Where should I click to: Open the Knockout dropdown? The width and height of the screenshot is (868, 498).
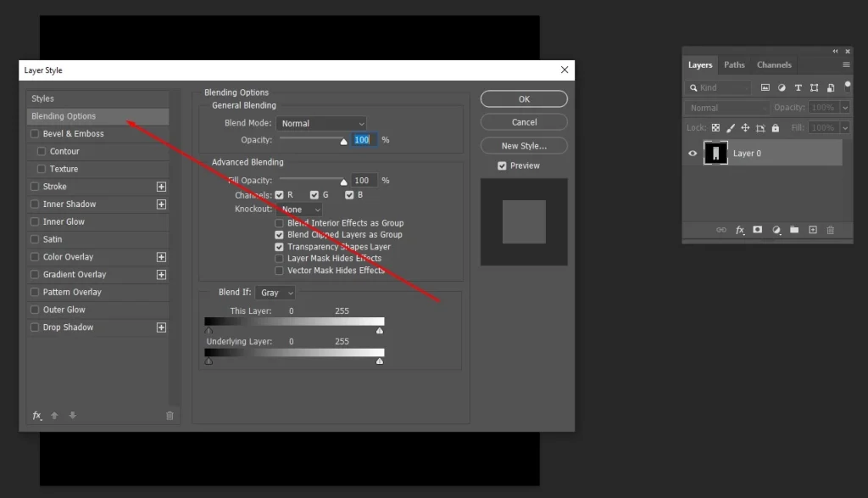[x=298, y=209]
